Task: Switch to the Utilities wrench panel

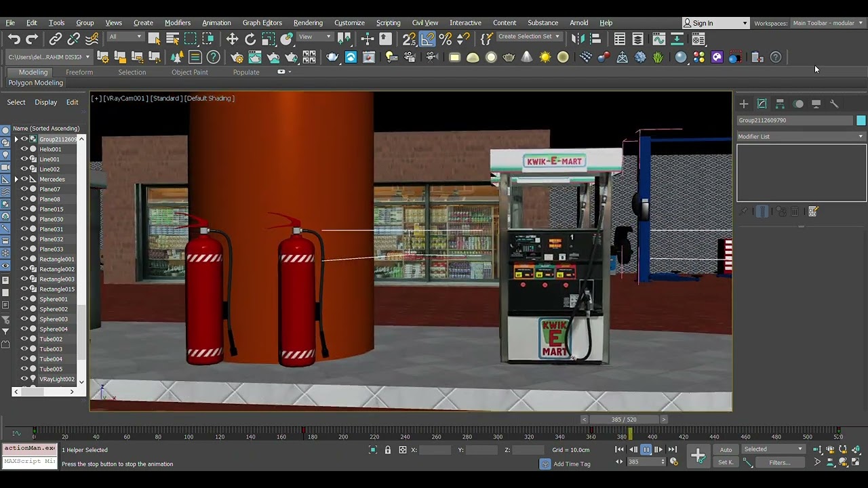Action: coord(834,104)
